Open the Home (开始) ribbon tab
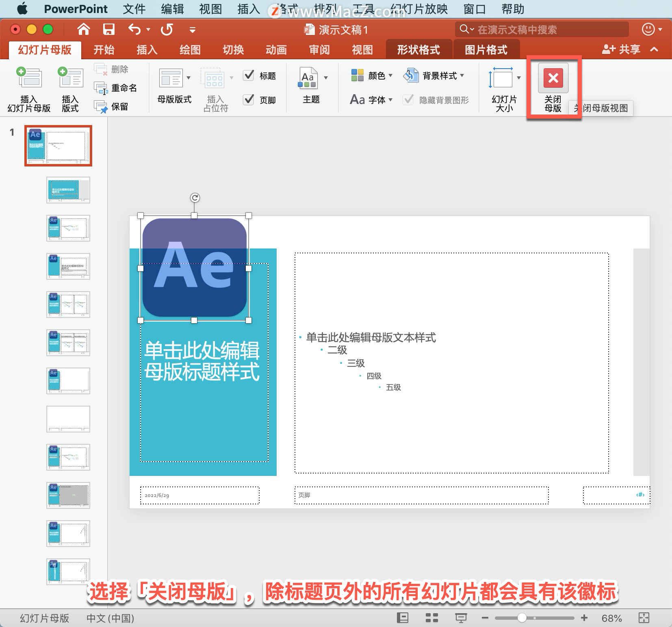672x627 pixels. coord(104,50)
